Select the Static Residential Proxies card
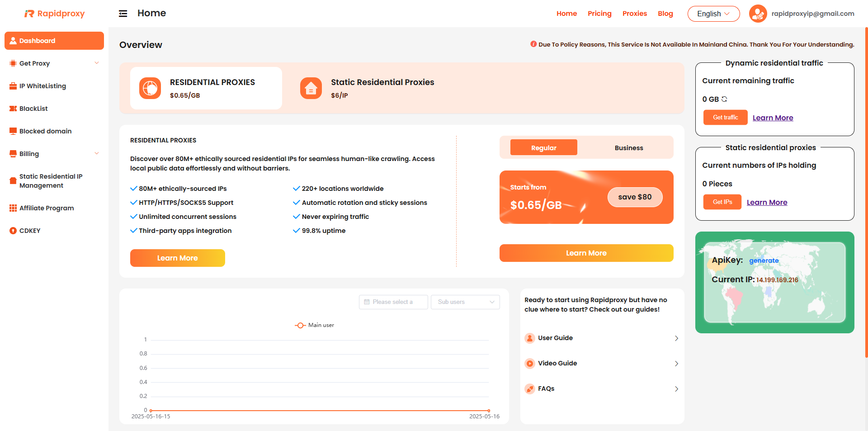 click(x=367, y=88)
